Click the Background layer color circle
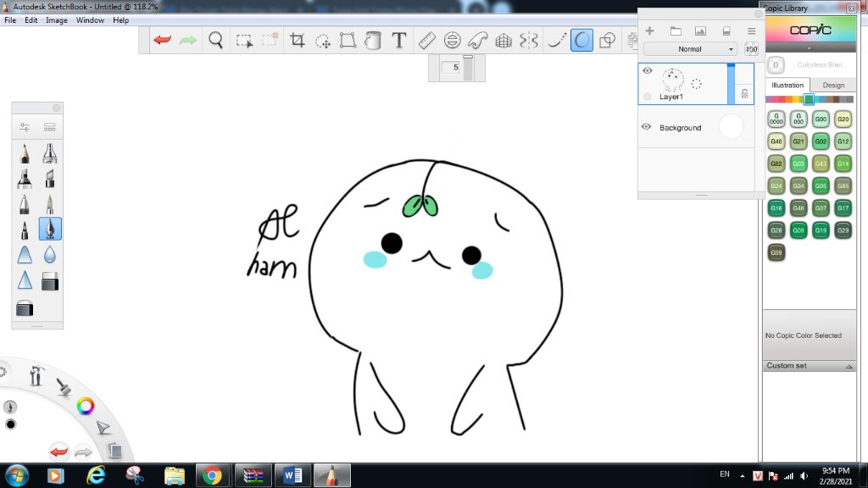The width and height of the screenshot is (868, 488). (732, 127)
